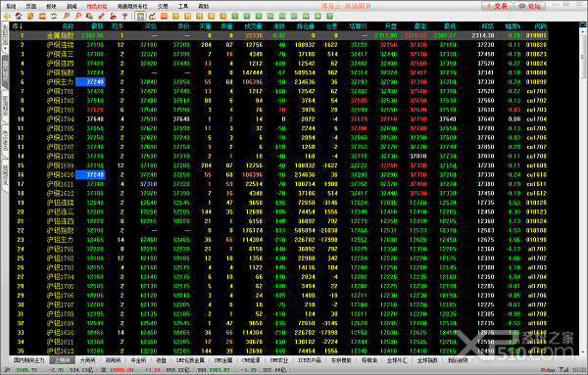Go to the home page icon
The height and width of the screenshot is (375, 588).
tap(19, 16)
